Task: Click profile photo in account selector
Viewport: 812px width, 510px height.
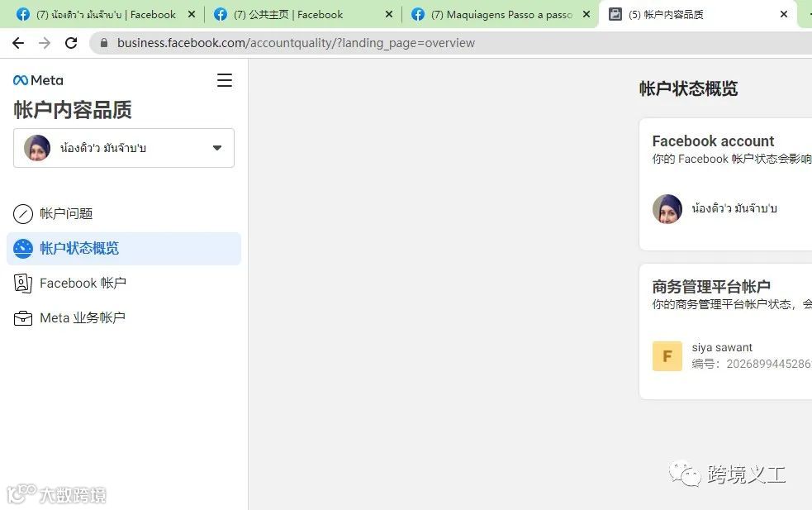Action: coord(37,148)
